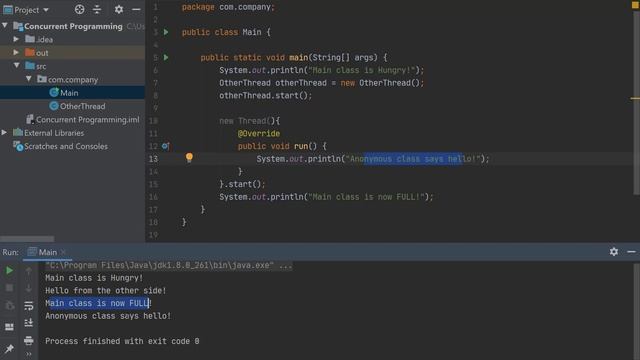Collapse the Concurrent Programming project root
This screenshot has height=360, width=640.
click(x=5, y=26)
